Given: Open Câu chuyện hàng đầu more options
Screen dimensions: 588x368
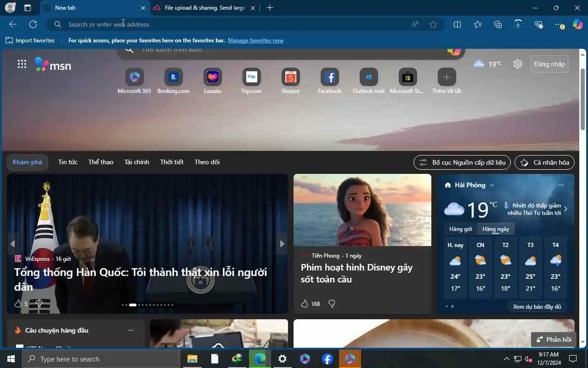Looking at the screenshot, I should (131, 330).
